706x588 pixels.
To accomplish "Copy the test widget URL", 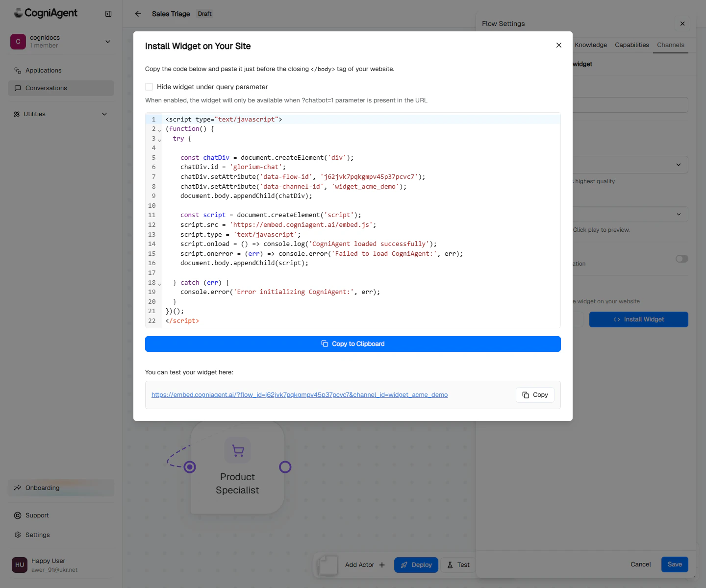I will point(535,395).
